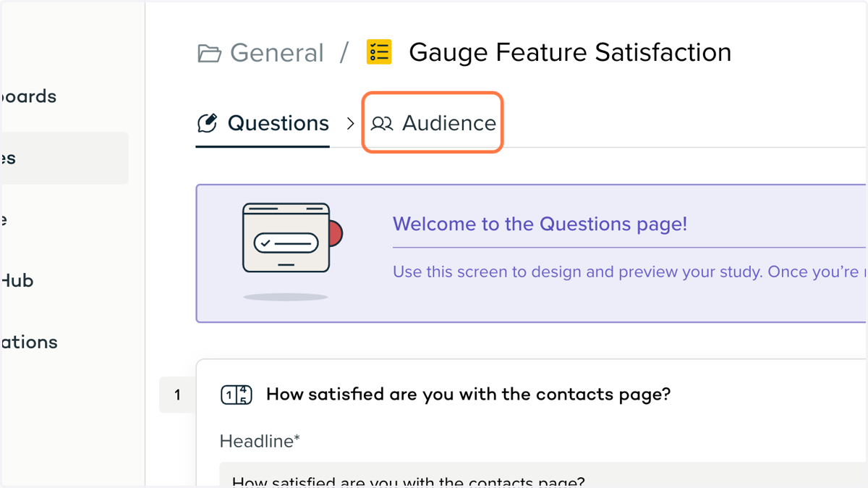Select question number 1 marker
Image resolution: width=868 pixels, height=488 pixels.
point(177,395)
